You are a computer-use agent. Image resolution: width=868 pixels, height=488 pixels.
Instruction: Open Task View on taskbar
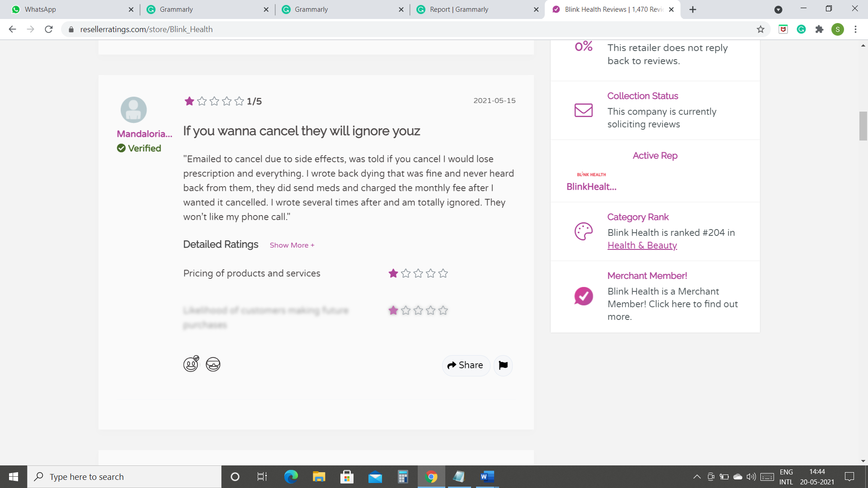coord(262,477)
